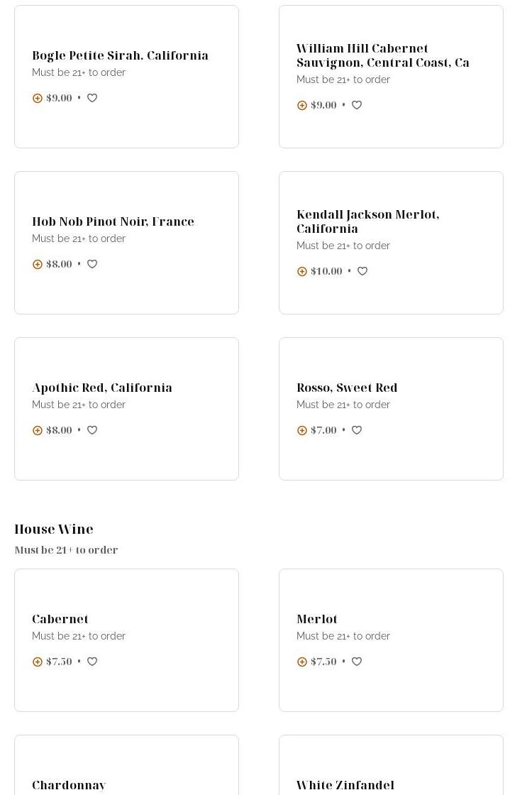Image resolution: width=532 pixels, height=795 pixels.
Task: Add house Cabernet to order
Action: click(x=38, y=662)
